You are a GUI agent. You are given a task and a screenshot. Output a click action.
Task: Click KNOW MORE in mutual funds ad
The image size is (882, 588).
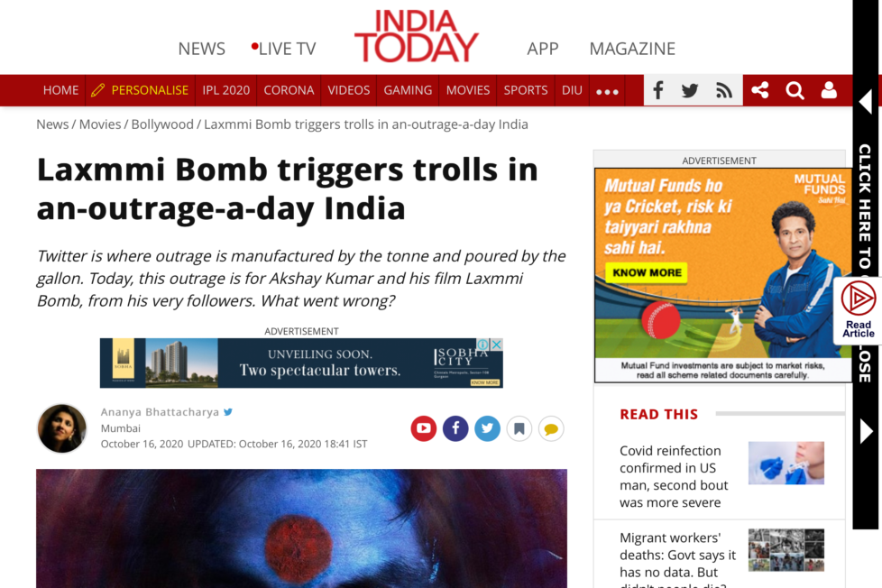[647, 273]
